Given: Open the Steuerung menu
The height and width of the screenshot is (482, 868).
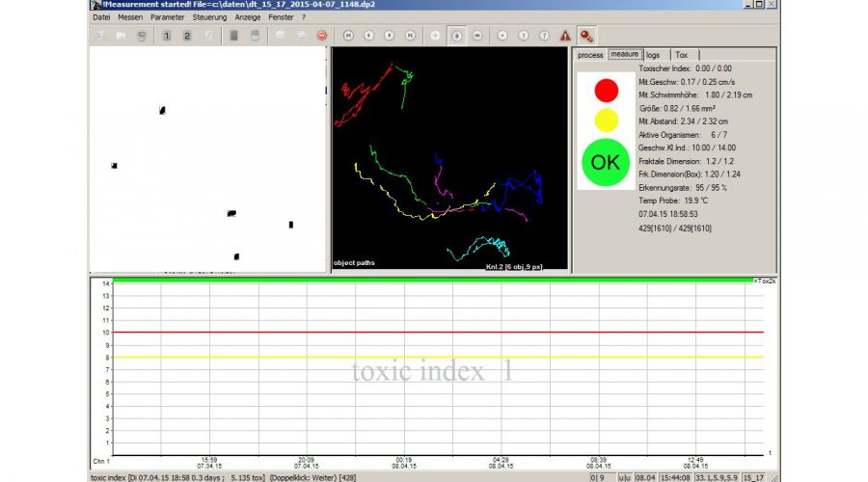Looking at the screenshot, I should [209, 17].
